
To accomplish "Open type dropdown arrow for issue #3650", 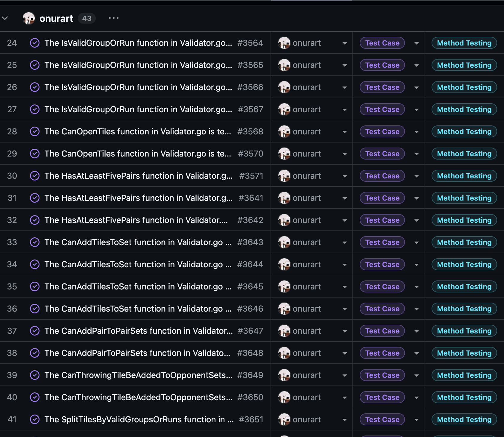I will coord(416,398).
